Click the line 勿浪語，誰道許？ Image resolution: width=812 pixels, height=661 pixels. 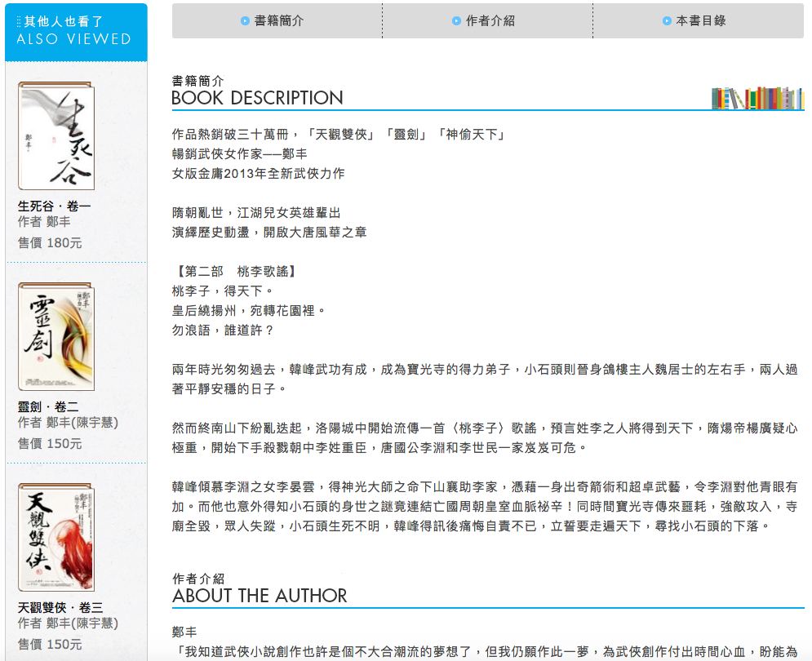[223, 330]
